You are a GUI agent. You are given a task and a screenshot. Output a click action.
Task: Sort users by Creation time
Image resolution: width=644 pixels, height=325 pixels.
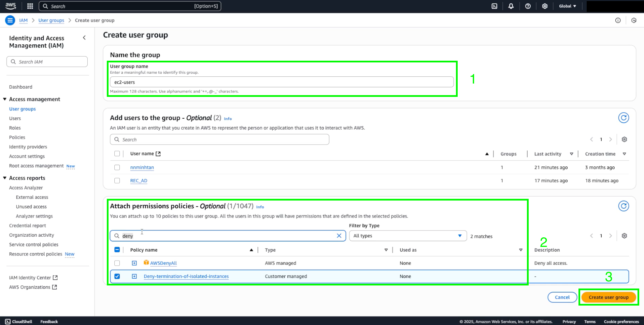[x=624, y=154]
